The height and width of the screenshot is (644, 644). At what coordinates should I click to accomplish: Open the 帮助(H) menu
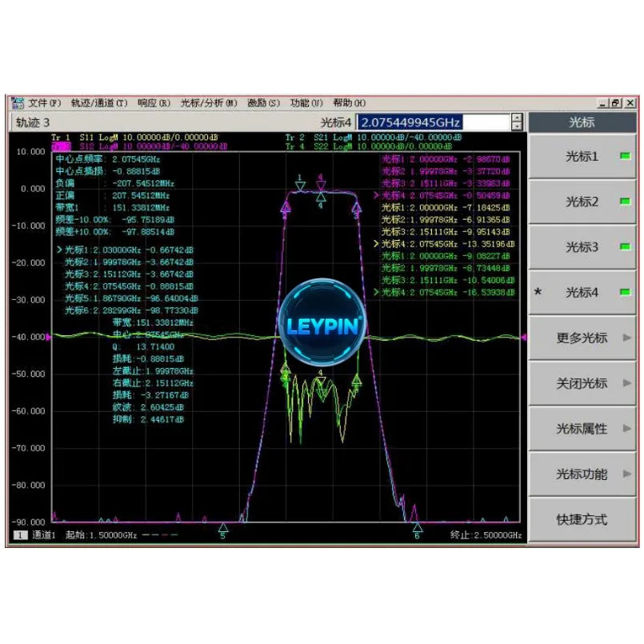click(349, 102)
